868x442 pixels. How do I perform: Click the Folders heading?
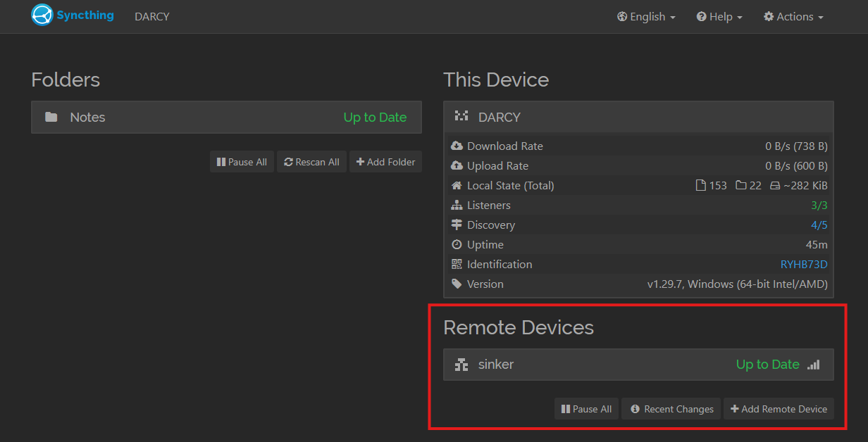[x=66, y=80]
